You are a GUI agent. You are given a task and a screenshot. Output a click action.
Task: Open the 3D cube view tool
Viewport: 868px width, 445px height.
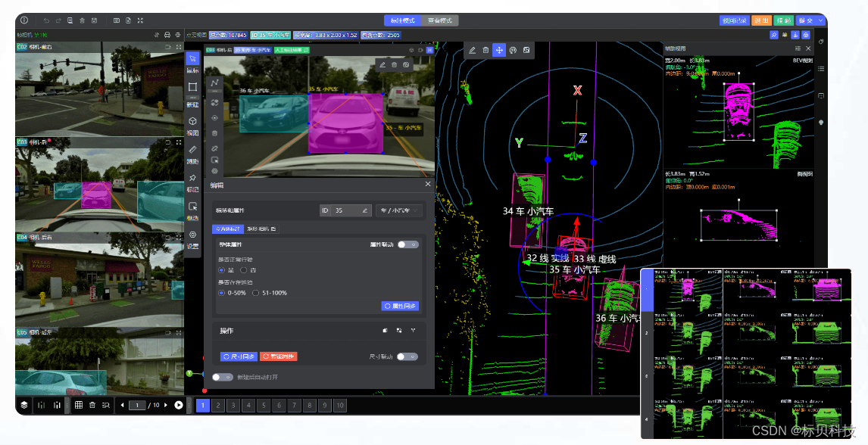tap(192, 121)
